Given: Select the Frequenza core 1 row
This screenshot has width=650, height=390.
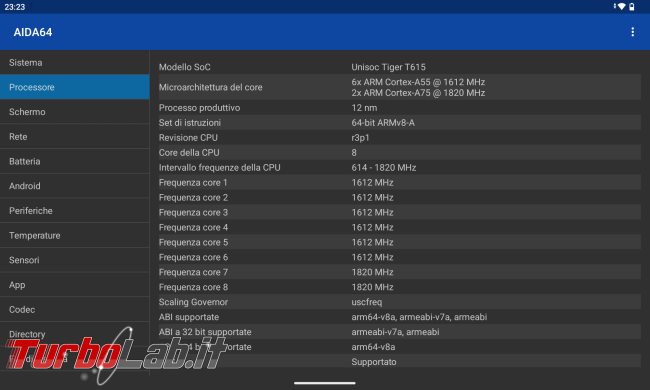Looking at the screenshot, I should pyautogui.click(x=400, y=182).
